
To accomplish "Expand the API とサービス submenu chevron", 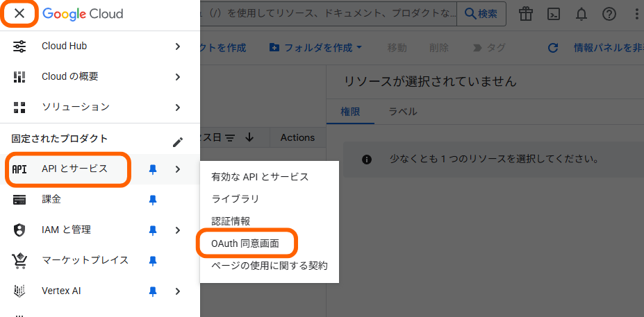I will click(177, 169).
